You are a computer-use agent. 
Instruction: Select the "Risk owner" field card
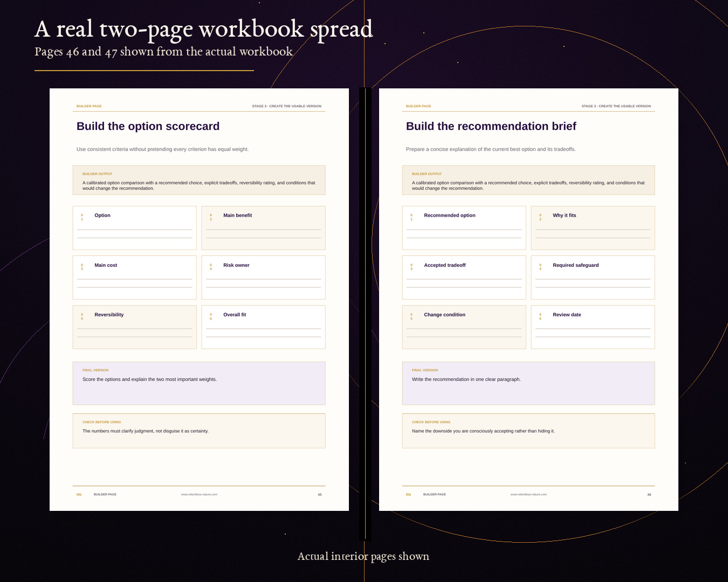(263, 278)
